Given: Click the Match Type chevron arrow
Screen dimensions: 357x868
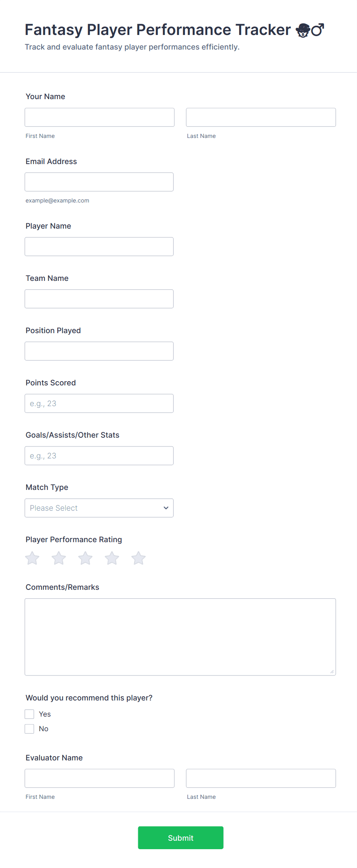Looking at the screenshot, I should pos(166,508).
